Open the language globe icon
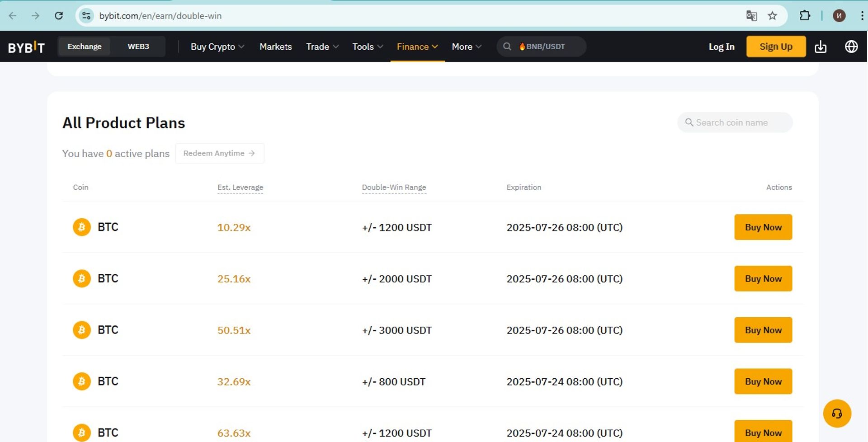Viewport: 868px width, 442px height. [851, 47]
